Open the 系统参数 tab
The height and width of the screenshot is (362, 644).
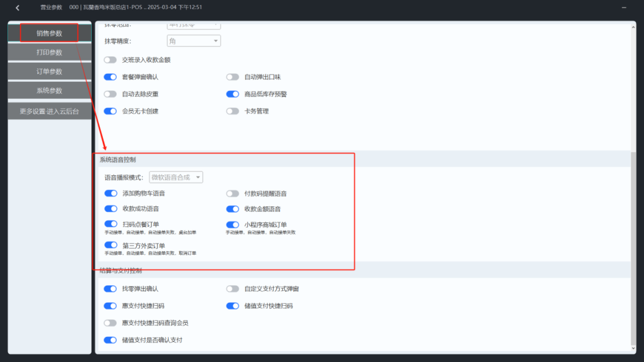(49, 90)
